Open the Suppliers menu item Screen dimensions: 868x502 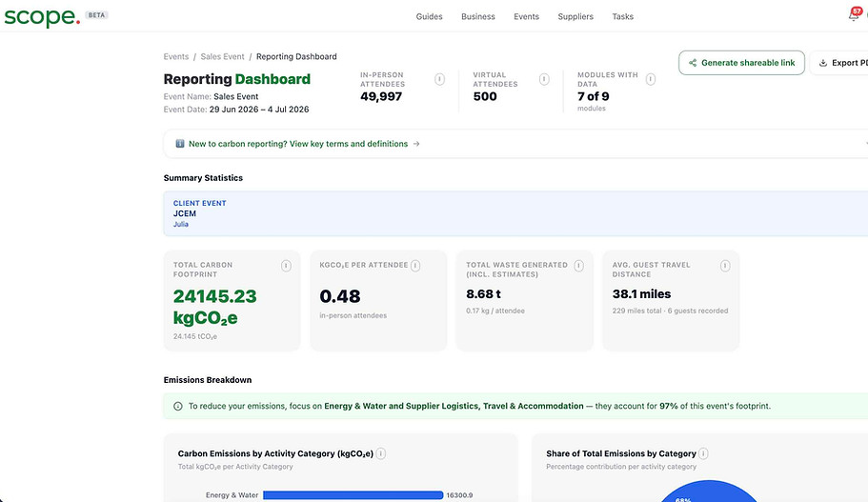point(575,16)
